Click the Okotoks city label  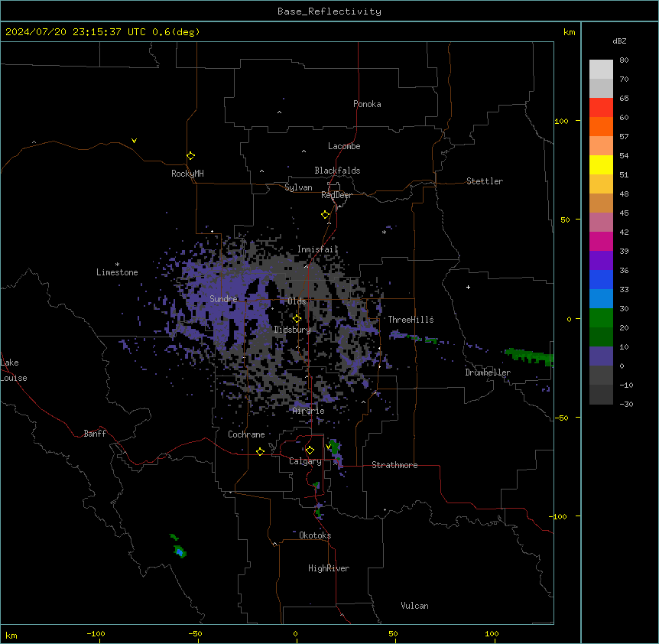[x=315, y=535]
